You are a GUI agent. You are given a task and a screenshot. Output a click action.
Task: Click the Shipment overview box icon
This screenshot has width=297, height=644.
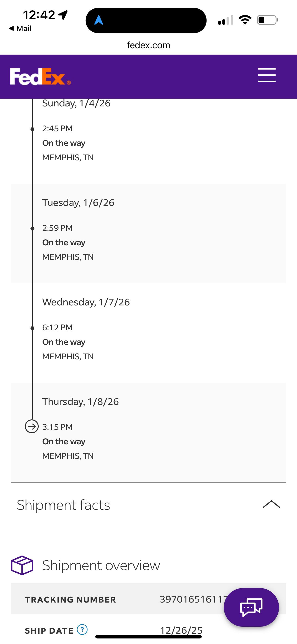coord(22,565)
